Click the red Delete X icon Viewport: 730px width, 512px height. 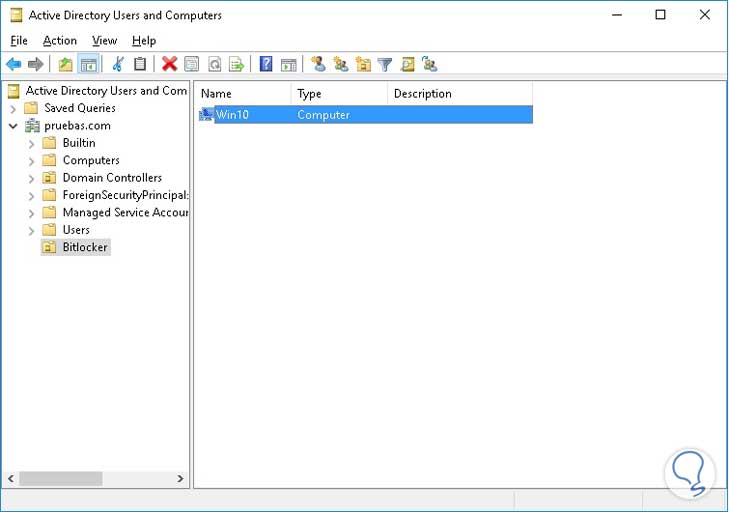pyautogui.click(x=169, y=64)
